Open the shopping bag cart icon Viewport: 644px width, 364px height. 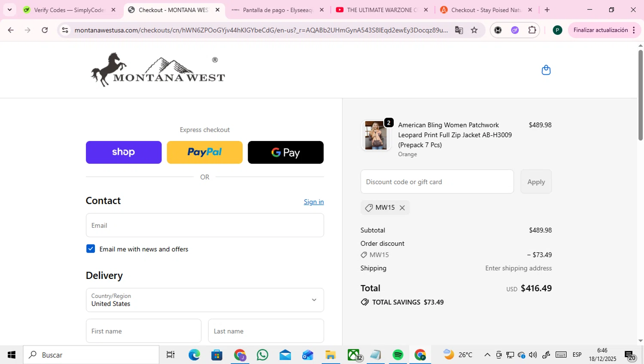tap(546, 70)
